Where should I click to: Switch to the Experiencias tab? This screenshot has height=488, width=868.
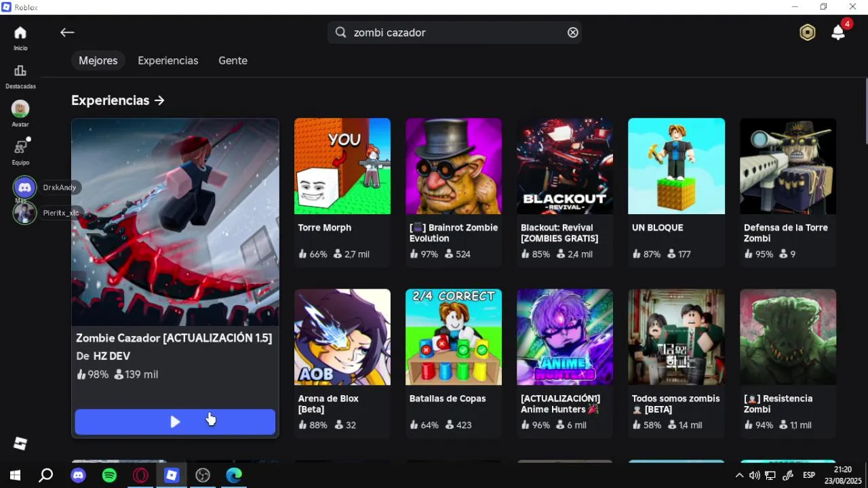tap(168, 60)
